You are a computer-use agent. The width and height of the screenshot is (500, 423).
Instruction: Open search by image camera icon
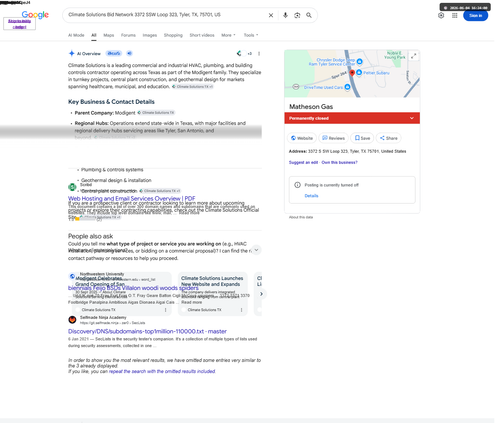[297, 15]
